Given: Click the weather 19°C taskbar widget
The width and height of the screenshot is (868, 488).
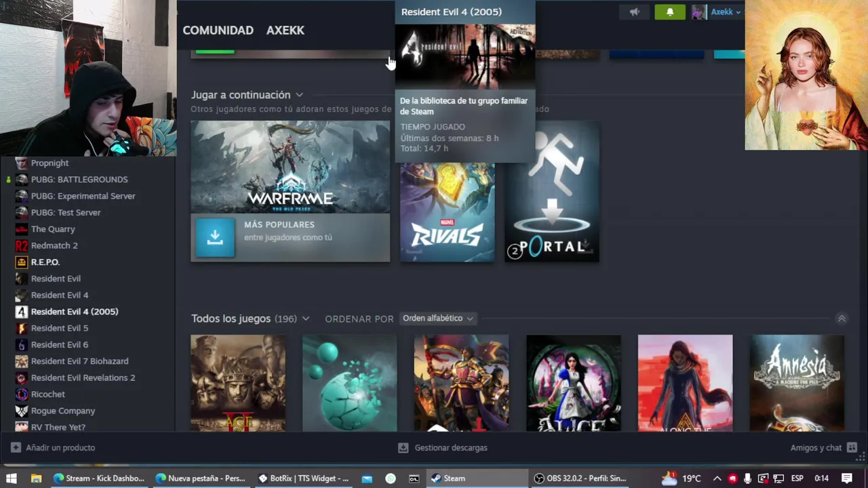Looking at the screenshot, I should (x=681, y=479).
